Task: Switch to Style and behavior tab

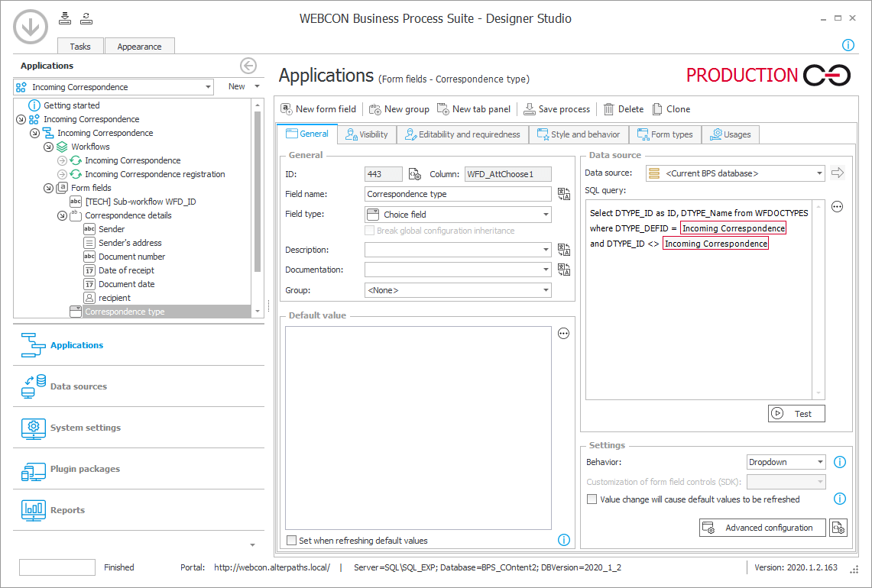Action: 579,134
